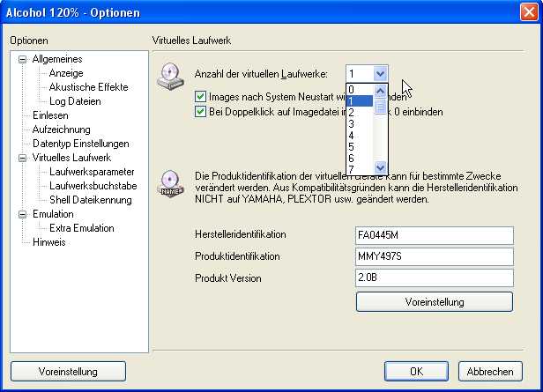Select Aufzeichnung in options tree
Image resolution: width=543 pixels, height=392 pixels.
(x=62, y=129)
